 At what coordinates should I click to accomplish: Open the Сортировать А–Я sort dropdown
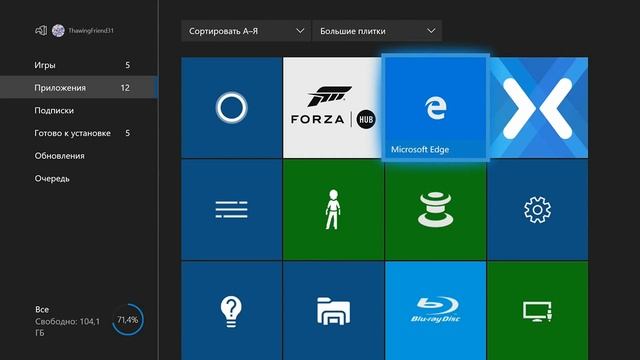[x=246, y=31]
